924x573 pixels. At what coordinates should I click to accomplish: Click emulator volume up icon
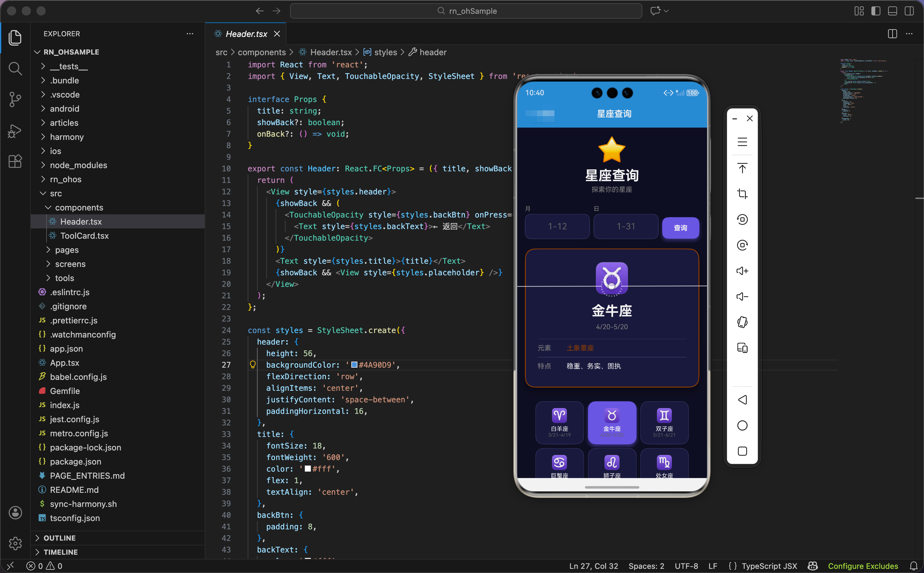pos(742,270)
